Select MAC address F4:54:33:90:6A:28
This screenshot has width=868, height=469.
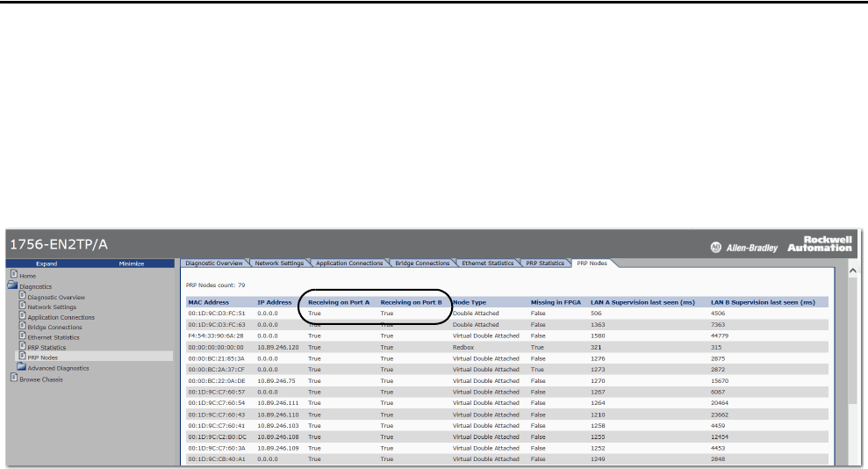pyautogui.click(x=215, y=336)
